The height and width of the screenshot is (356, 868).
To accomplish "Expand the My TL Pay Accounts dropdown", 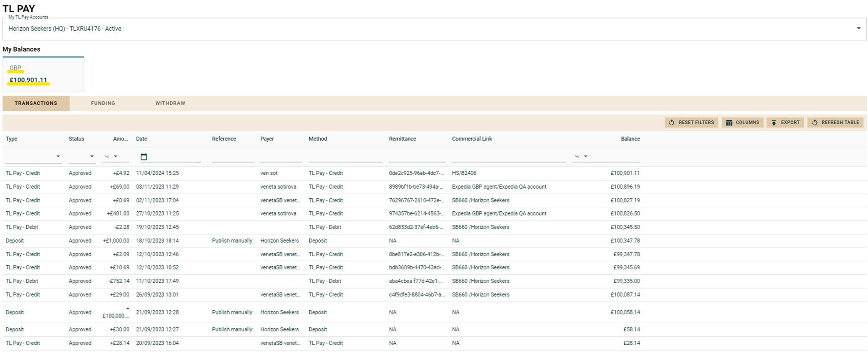I will click(858, 29).
